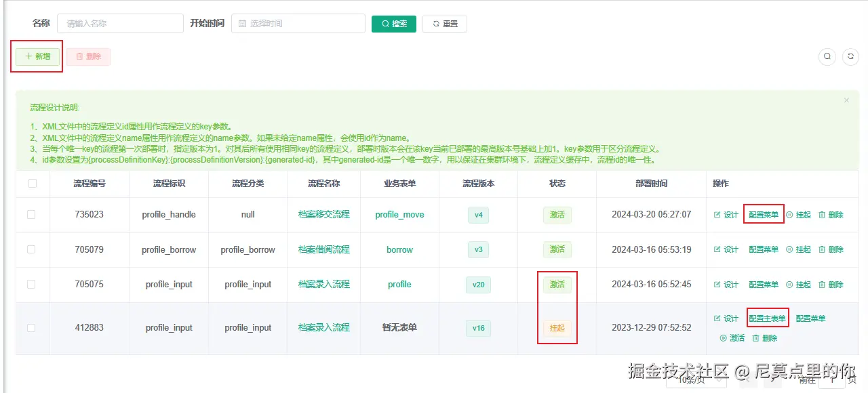Click the profile_handle identifier cell
This screenshot has width=868, height=393.
pos(169,215)
